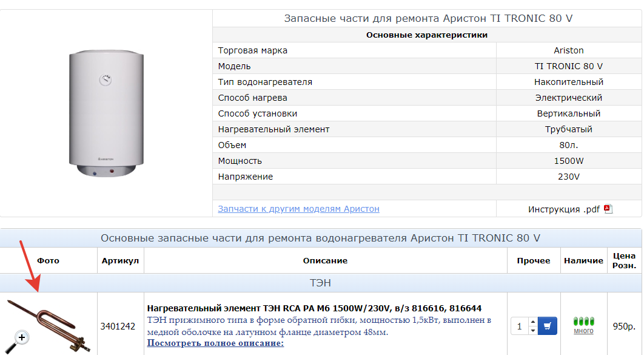Click the Мощность label
Image resolution: width=644 pixels, height=355 pixels.
coord(240,161)
